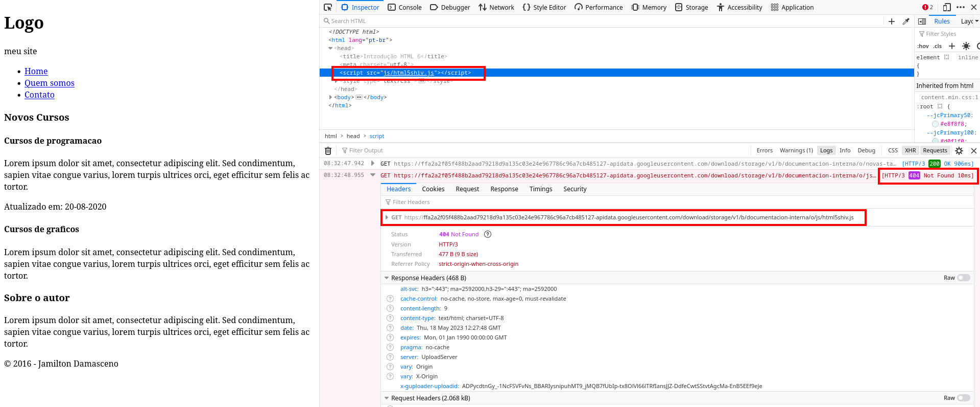Click the selector highlighter next to :root
Screen dimensions: 980x407
tap(940, 106)
